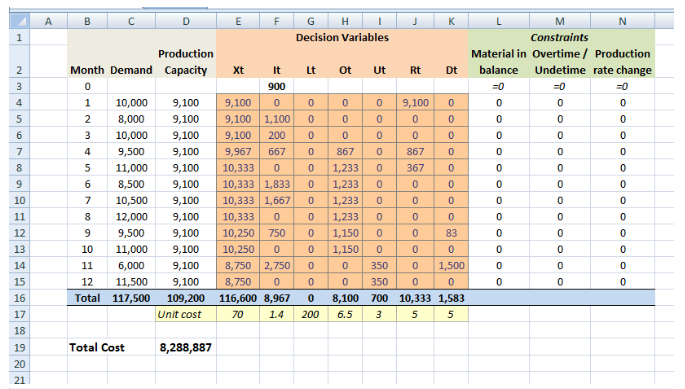Select month 7 inventory 1,667
Screen dimensions: 685x389
click(277, 201)
